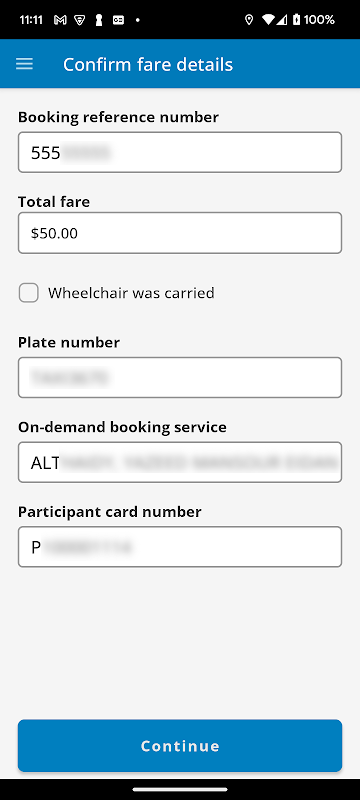Image resolution: width=360 pixels, height=800 pixels.
Task: Tap the cellular signal status icon
Action: (x=282, y=20)
